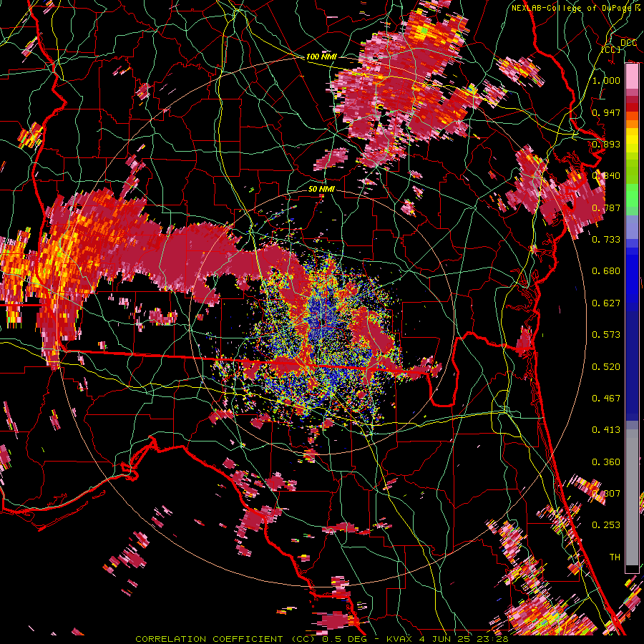Click the 0.893 color scale value
Viewport: 644px width, 644px height.
606,144
